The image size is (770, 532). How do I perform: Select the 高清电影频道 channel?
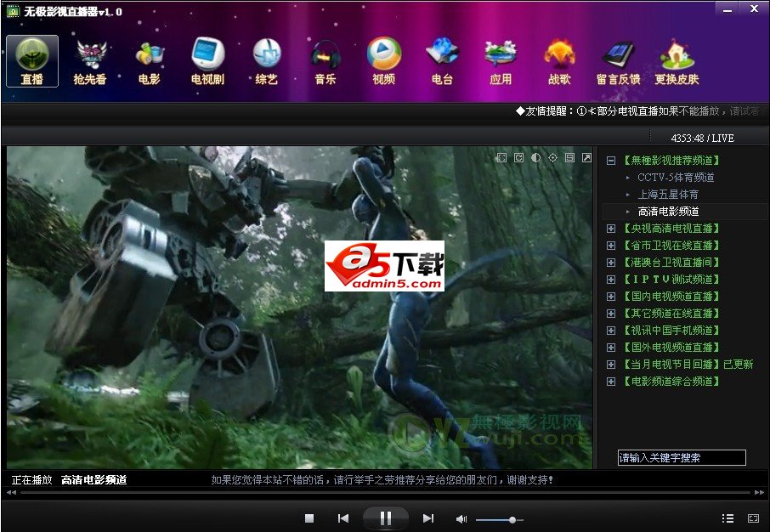point(668,212)
